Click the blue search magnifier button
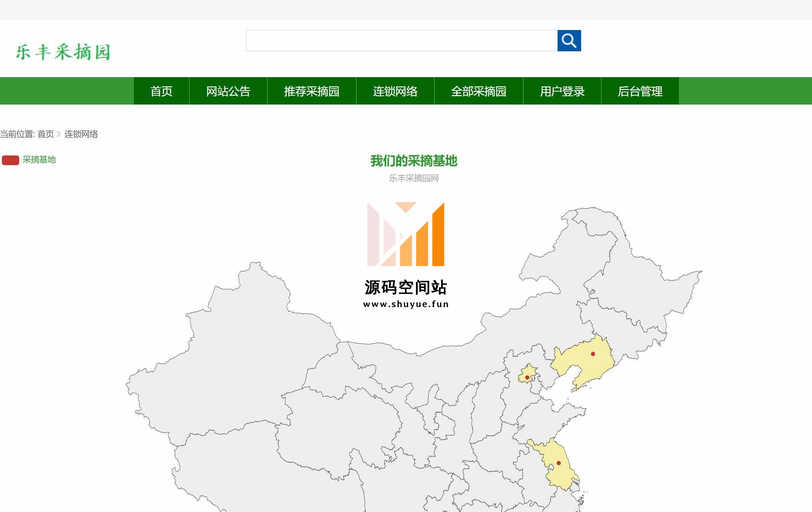 [569, 41]
